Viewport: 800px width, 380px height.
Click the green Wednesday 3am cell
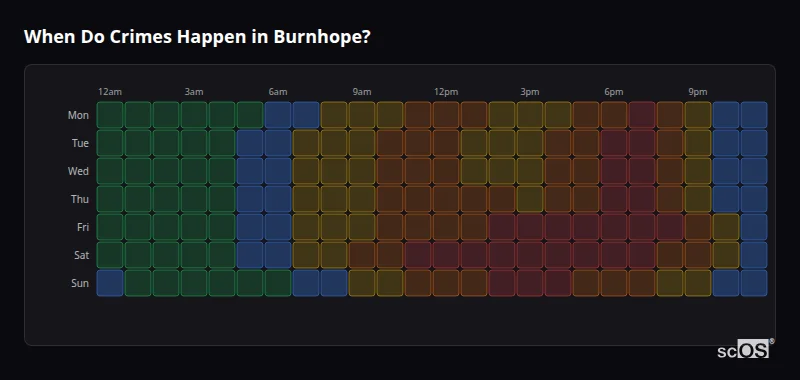[194, 171]
